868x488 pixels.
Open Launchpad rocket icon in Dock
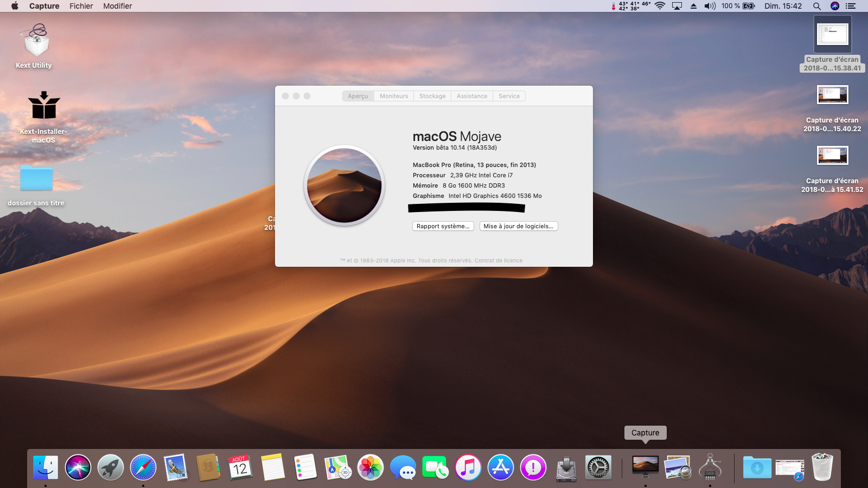[111, 467]
